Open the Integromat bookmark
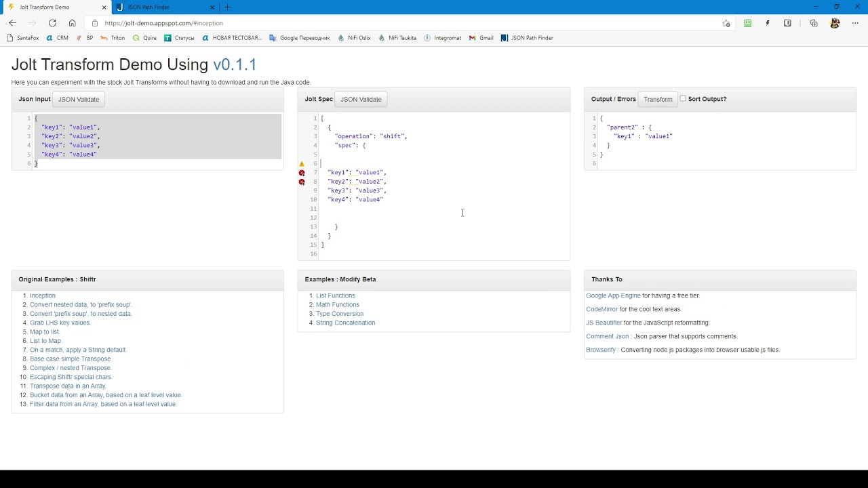Image resolution: width=868 pixels, height=488 pixels. tap(442, 38)
